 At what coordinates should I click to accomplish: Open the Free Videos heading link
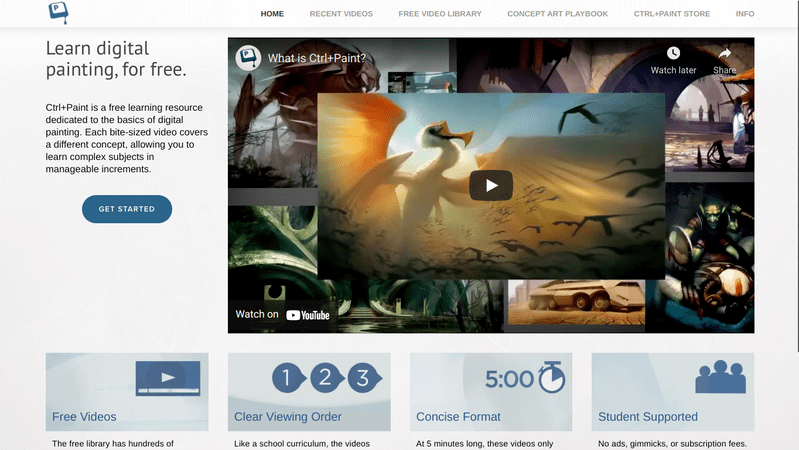[84, 416]
